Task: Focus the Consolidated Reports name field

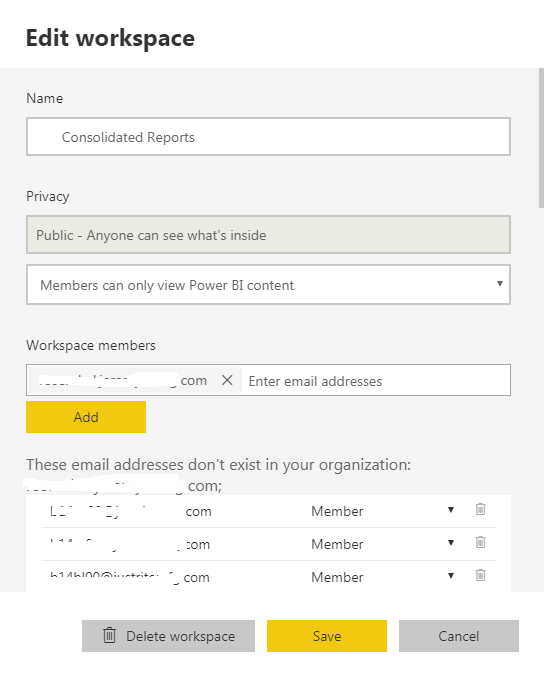Action: (x=268, y=137)
